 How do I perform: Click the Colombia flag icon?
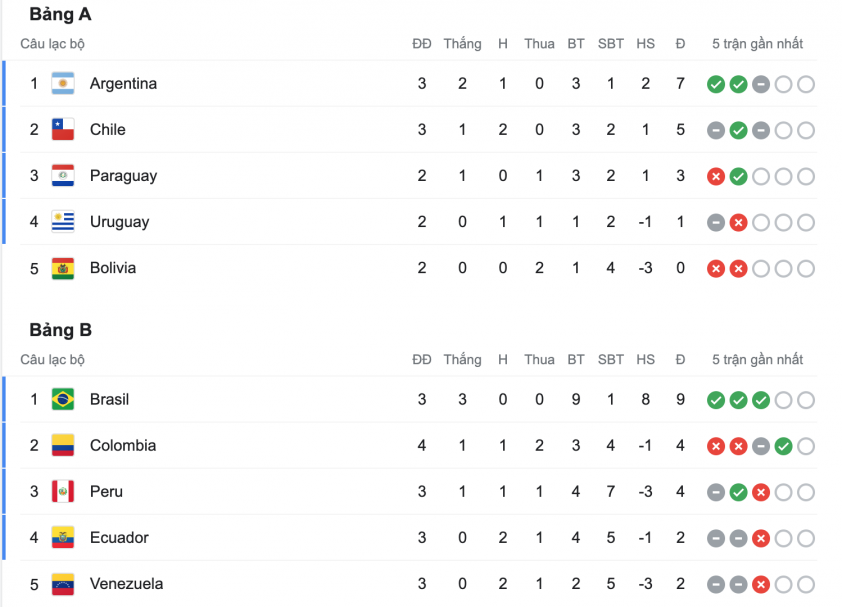pos(63,446)
